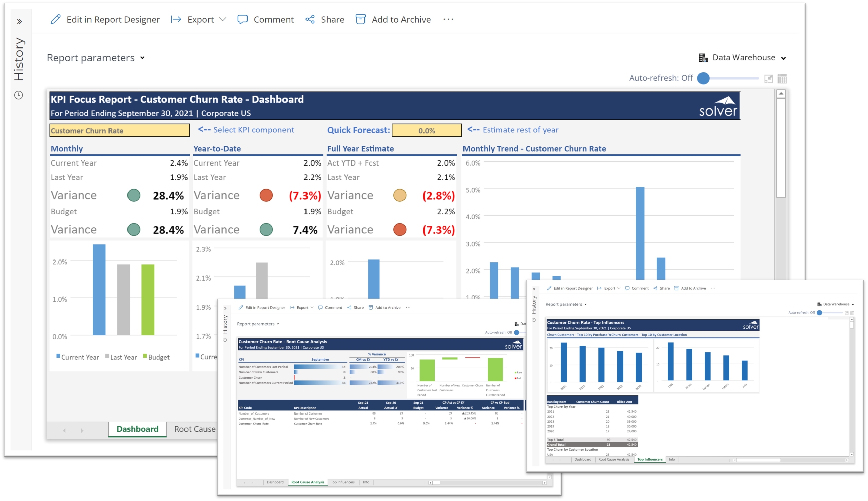868x501 pixels.
Task: Click the Quick Forecast 0.0% input cell
Action: 427,130
